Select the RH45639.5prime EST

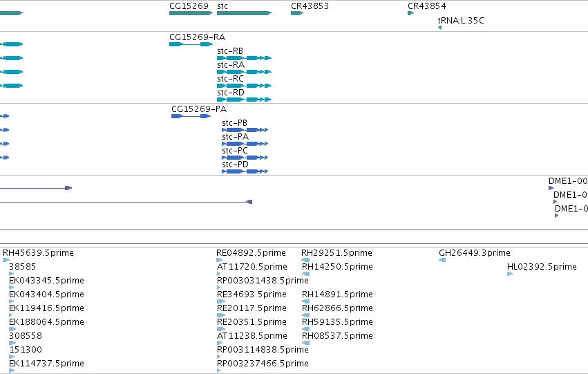click(38, 253)
